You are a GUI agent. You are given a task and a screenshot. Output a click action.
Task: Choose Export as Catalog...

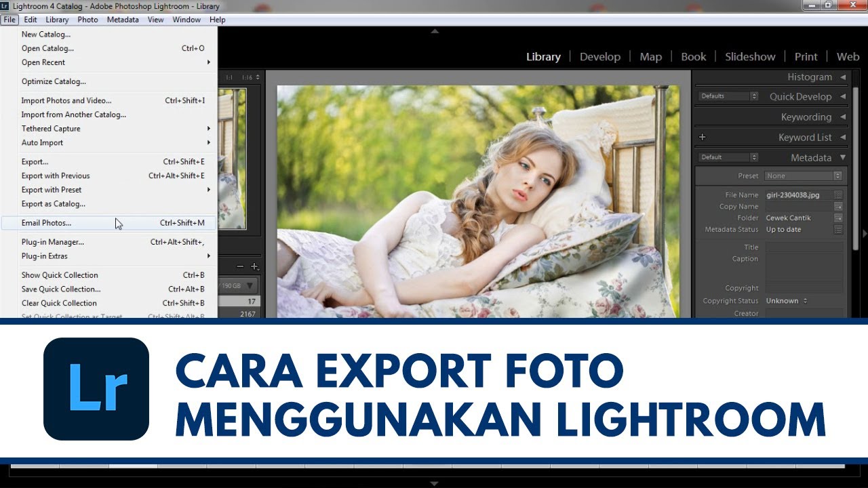click(x=108, y=204)
